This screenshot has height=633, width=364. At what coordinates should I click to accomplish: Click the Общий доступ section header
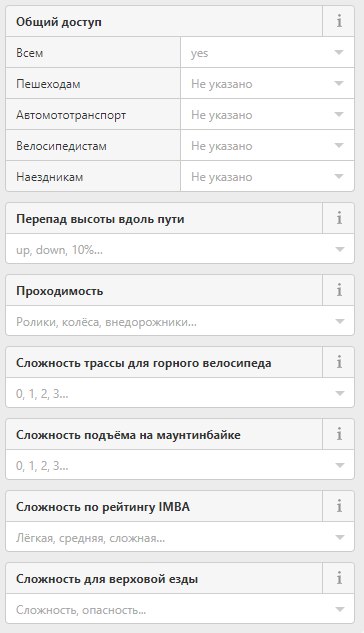coord(164,21)
